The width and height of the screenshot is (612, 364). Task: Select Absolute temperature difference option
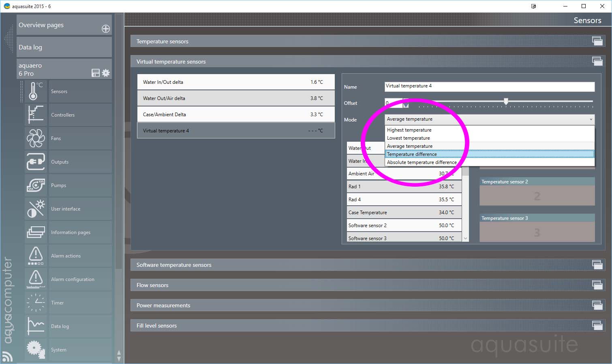pyautogui.click(x=422, y=162)
